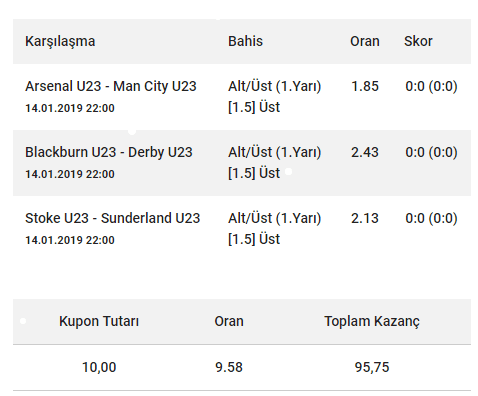The width and height of the screenshot is (478, 396).
Task: Click the total winnings value 95,75
Action: (x=372, y=367)
